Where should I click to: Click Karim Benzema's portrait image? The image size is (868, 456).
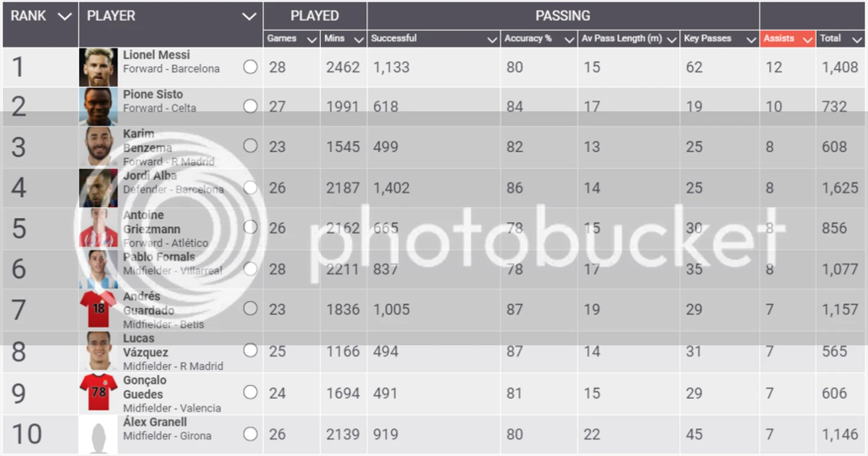pyautogui.click(x=99, y=146)
